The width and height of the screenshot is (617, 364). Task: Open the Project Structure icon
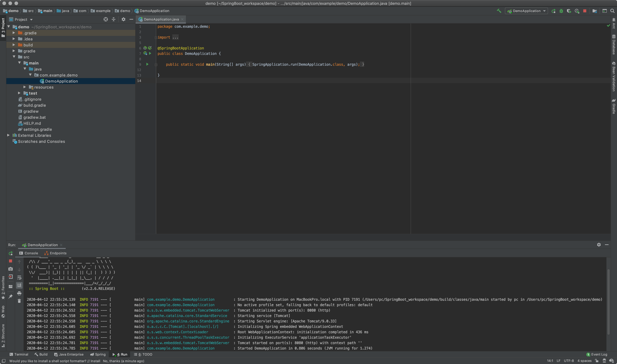point(594,11)
